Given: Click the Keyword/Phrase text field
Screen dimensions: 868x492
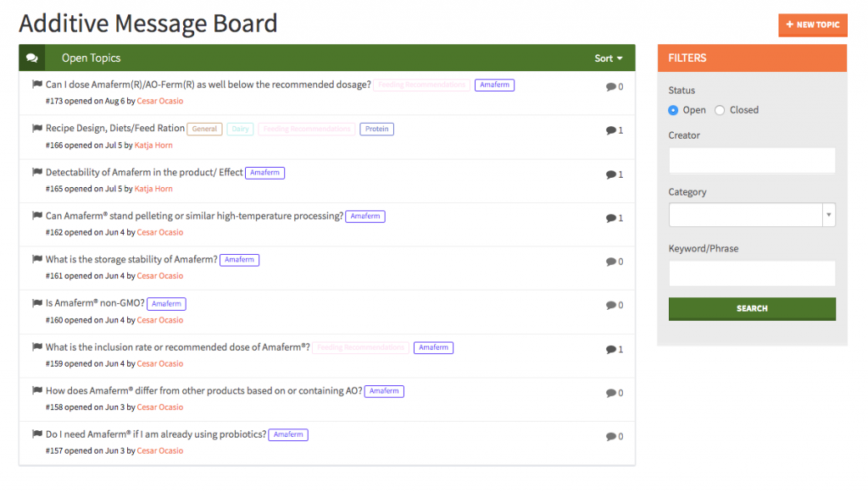Looking at the screenshot, I should 752,274.
